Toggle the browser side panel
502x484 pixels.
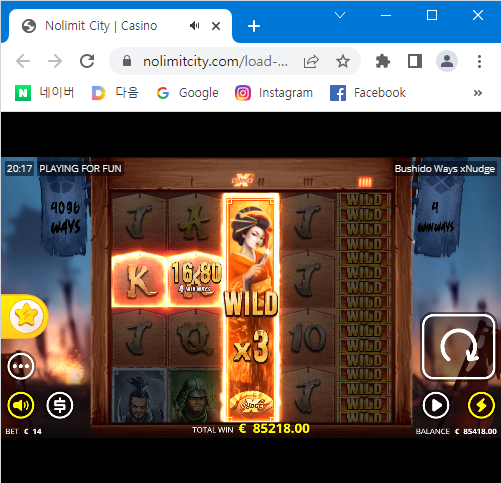click(x=415, y=61)
